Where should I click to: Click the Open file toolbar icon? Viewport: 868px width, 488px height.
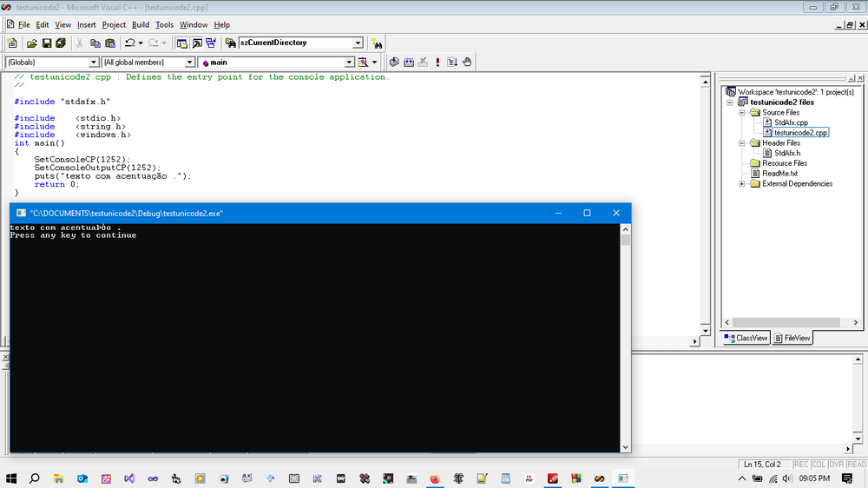(x=32, y=43)
